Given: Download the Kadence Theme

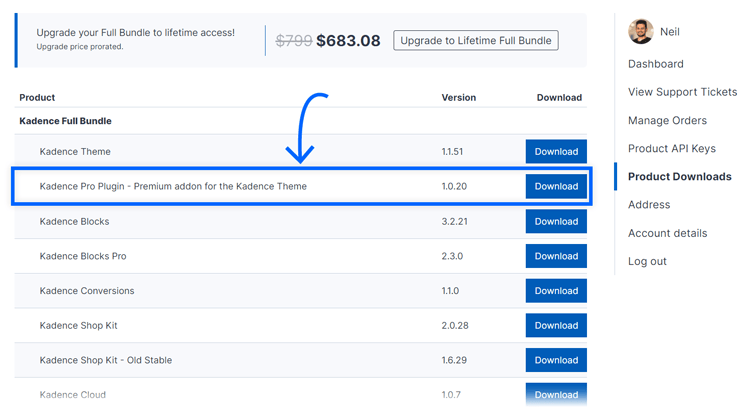Looking at the screenshot, I should pos(556,152).
